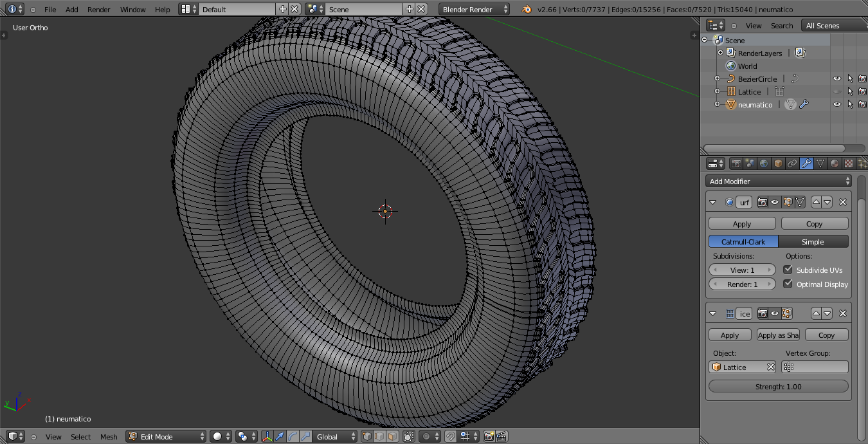The image size is (868, 444).
Task: Move Subsurf modifier up in stack
Action: click(816, 202)
